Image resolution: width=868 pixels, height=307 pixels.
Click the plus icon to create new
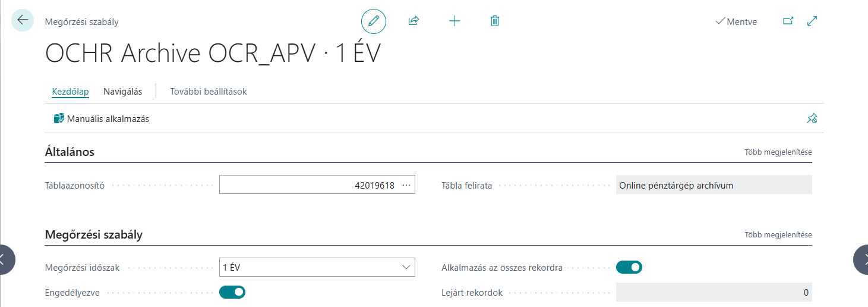tap(454, 21)
